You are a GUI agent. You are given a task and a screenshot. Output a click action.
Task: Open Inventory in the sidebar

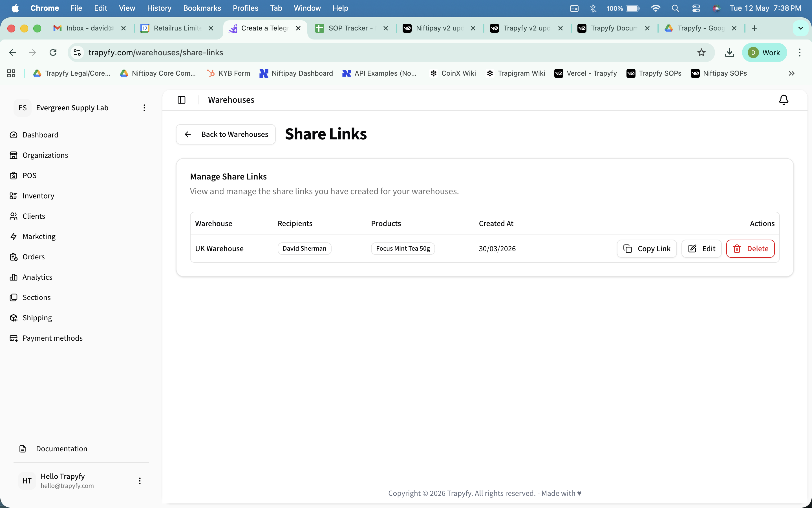[38, 196]
